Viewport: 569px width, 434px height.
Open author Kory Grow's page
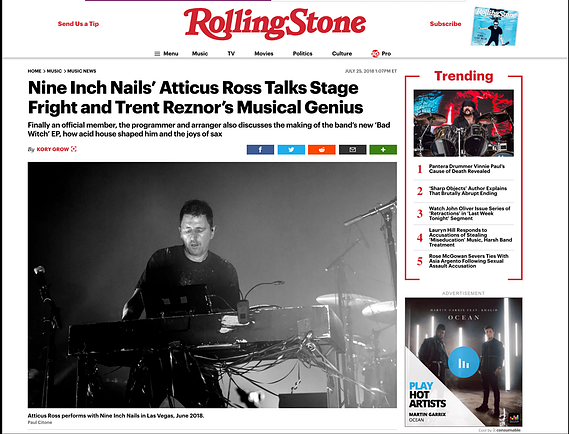tap(53, 149)
